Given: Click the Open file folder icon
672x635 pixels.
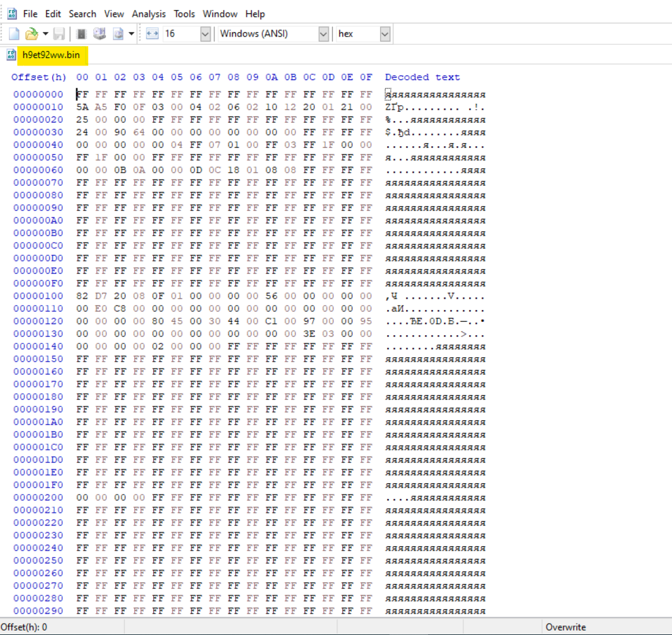Looking at the screenshot, I should (x=31, y=34).
